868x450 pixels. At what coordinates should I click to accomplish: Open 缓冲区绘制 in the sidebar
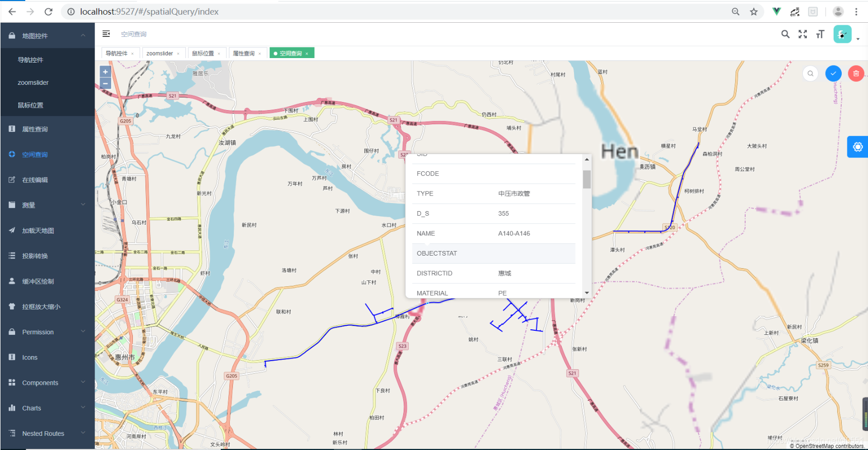47,281
